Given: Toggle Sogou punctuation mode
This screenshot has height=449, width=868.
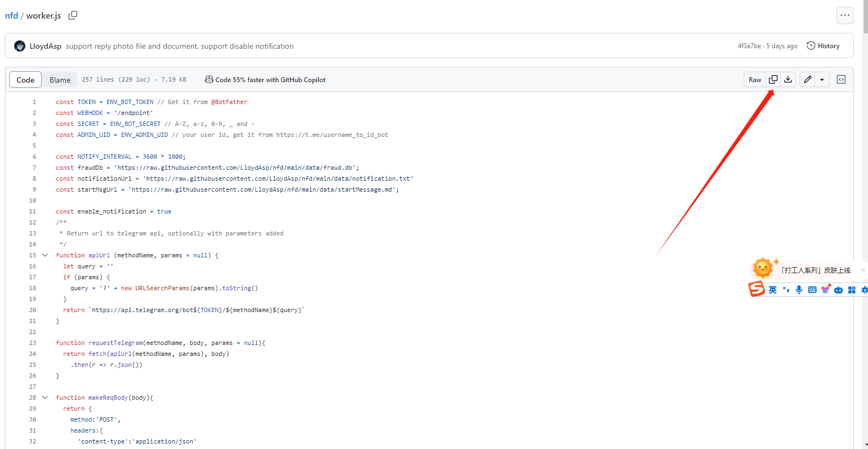Looking at the screenshot, I should (x=786, y=290).
